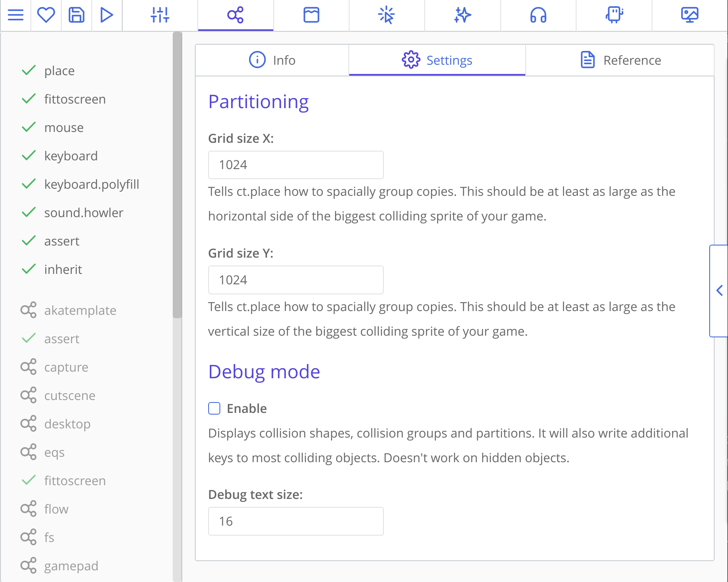Viewport: 728px width, 582px height.
Task: Click the module icon beside cutscene
Action: [28, 395]
